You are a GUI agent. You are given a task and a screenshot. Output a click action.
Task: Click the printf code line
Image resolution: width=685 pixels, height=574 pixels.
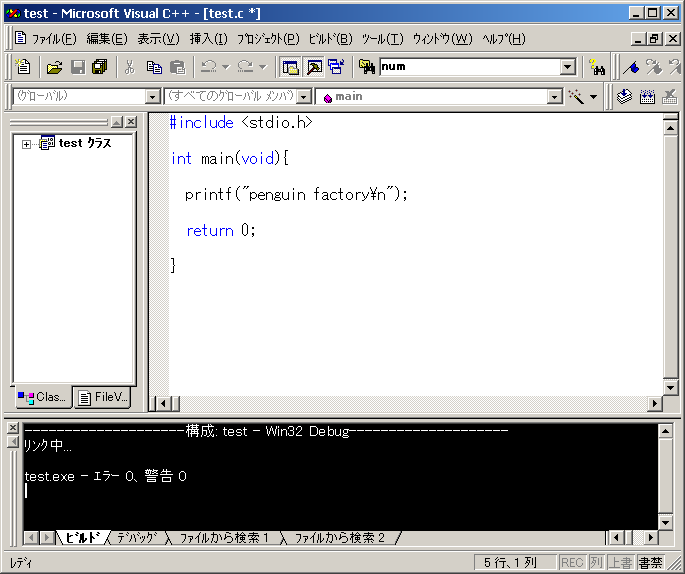(x=296, y=194)
